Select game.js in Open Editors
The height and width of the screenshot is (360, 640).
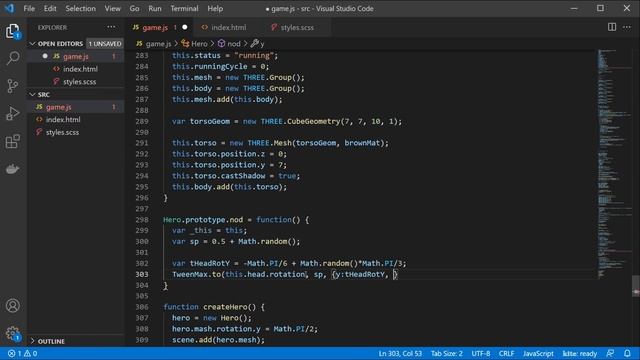click(76, 56)
